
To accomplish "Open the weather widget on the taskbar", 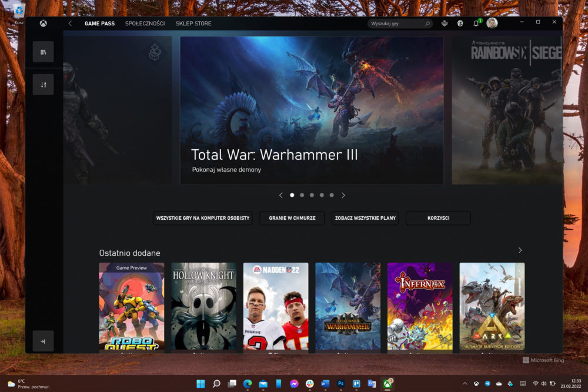I will [x=28, y=384].
